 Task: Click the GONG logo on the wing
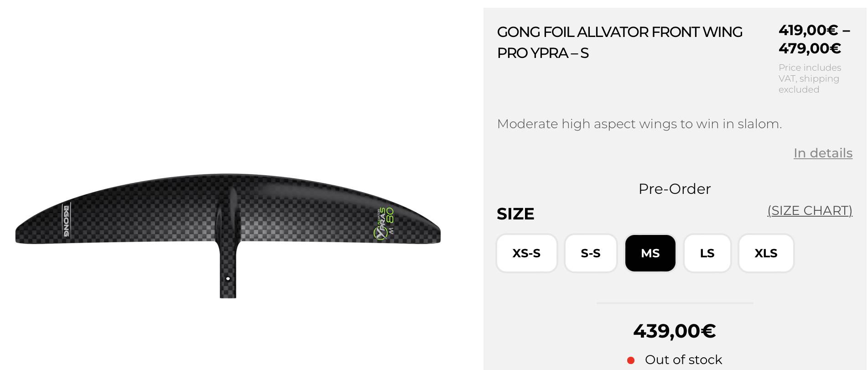pos(67,221)
